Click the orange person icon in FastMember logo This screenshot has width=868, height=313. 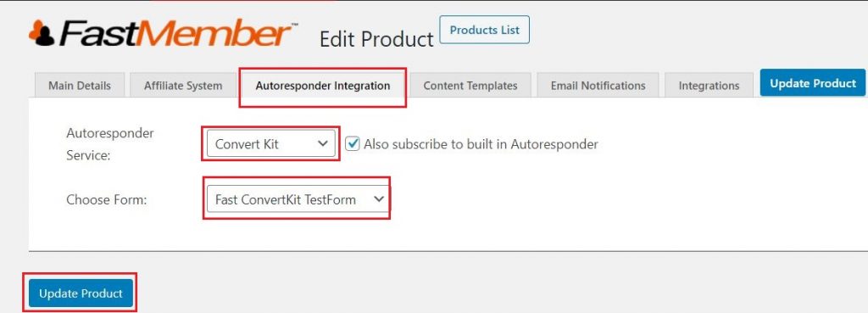[42, 33]
